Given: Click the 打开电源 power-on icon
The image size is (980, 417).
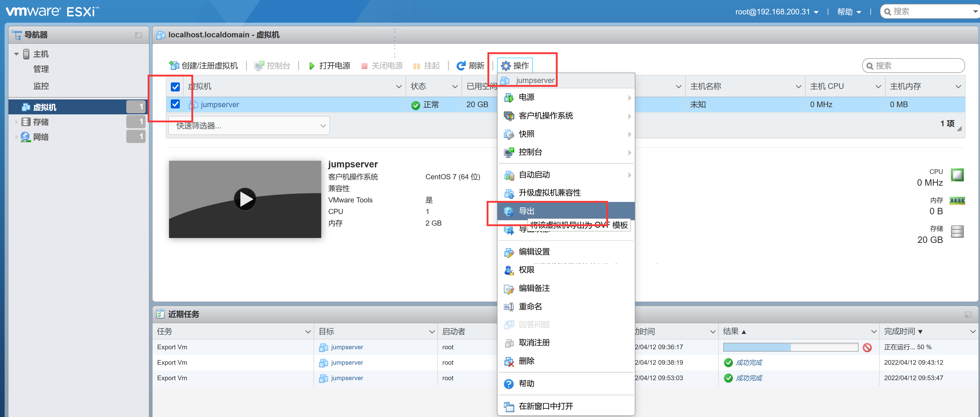Looking at the screenshot, I should tap(311, 65).
